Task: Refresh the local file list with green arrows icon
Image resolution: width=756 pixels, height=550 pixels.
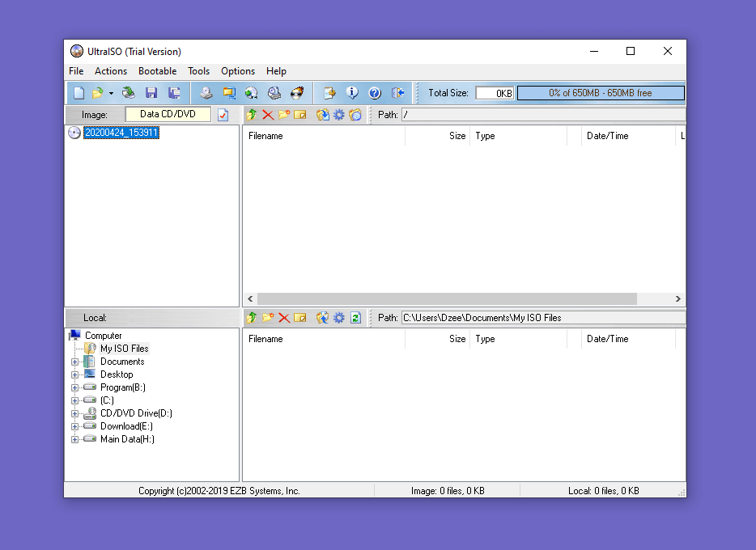Action: [x=355, y=318]
